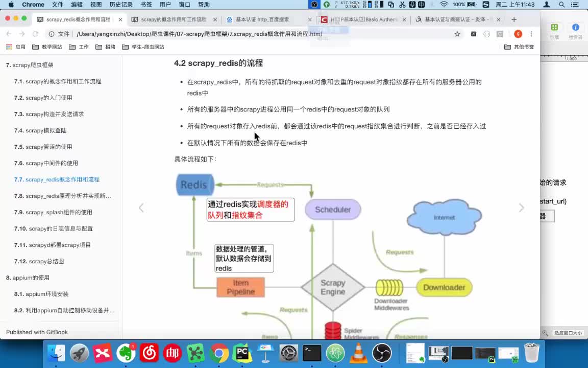Click the Published with GitBook link
588x368 pixels.
coord(37,332)
